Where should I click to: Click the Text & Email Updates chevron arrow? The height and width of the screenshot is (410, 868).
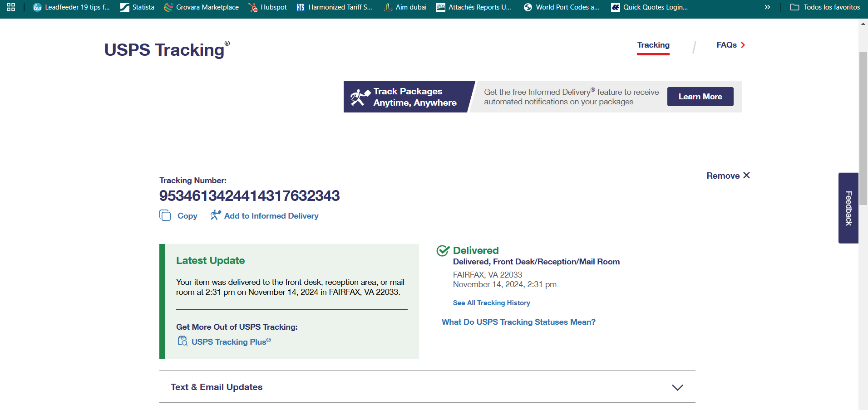pyautogui.click(x=677, y=387)
